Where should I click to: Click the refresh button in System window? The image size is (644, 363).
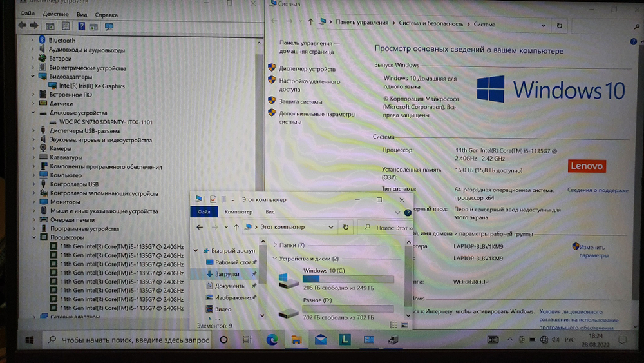(559, 26)
